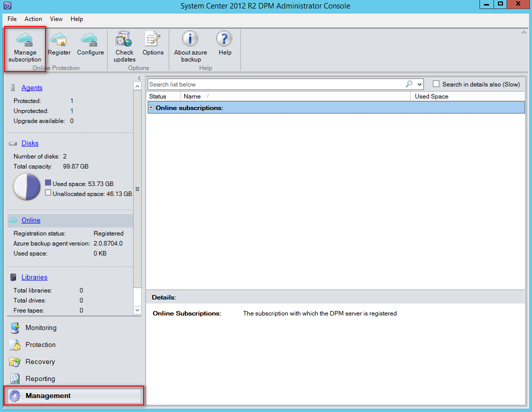The height and width of the screenshot is (412, 532).
Task: Sort by the Name column header
Action: click(x=295, y=96)
